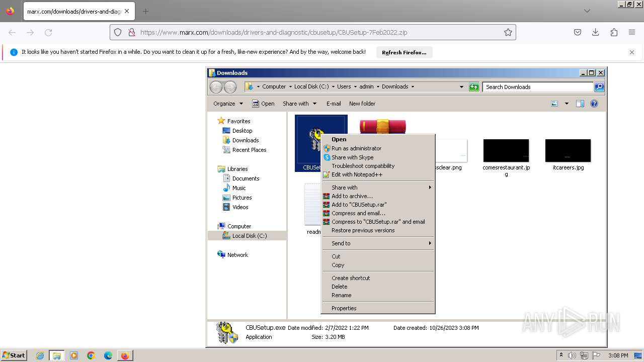Click Open button in Explorer toolbar
The width and height of the screenshot is (644, 362).
(x=263, y=104)
